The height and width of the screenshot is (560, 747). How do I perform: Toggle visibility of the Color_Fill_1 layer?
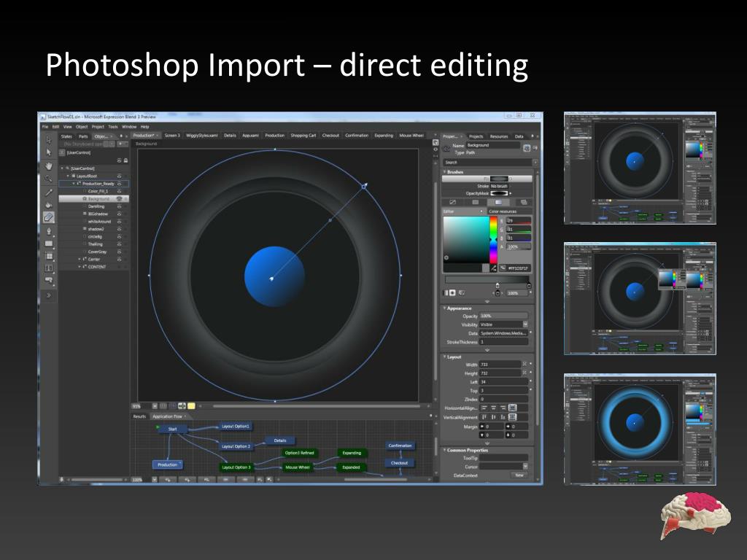pyautogui.click(x=120, y=192)
